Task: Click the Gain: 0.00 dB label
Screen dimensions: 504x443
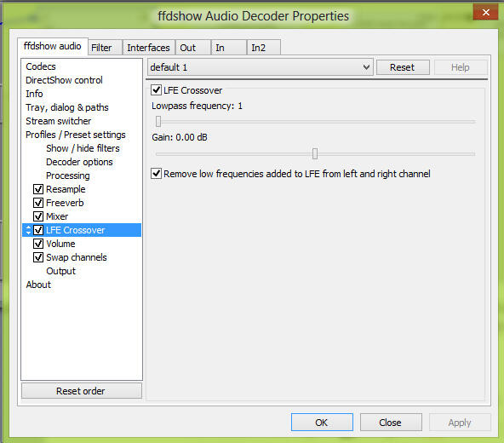Action: pyautogui.click(x=180, y=137)
